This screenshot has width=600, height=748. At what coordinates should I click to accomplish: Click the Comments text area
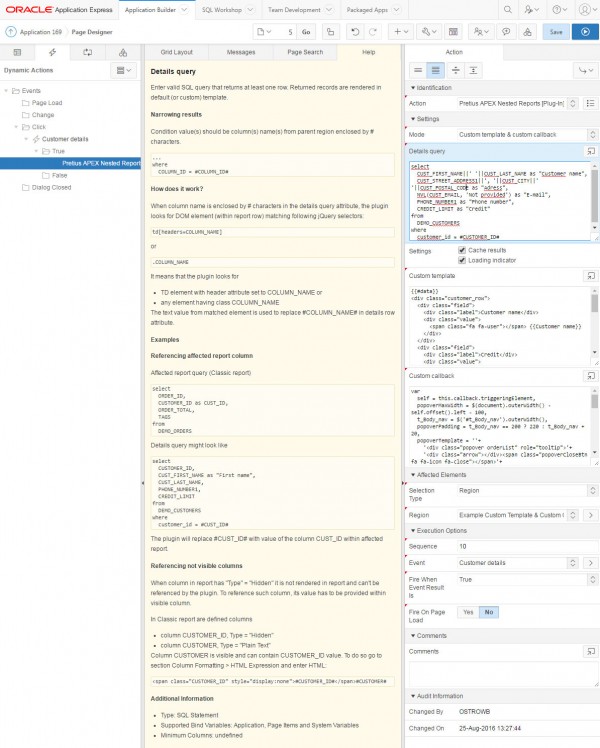[503, 673]
